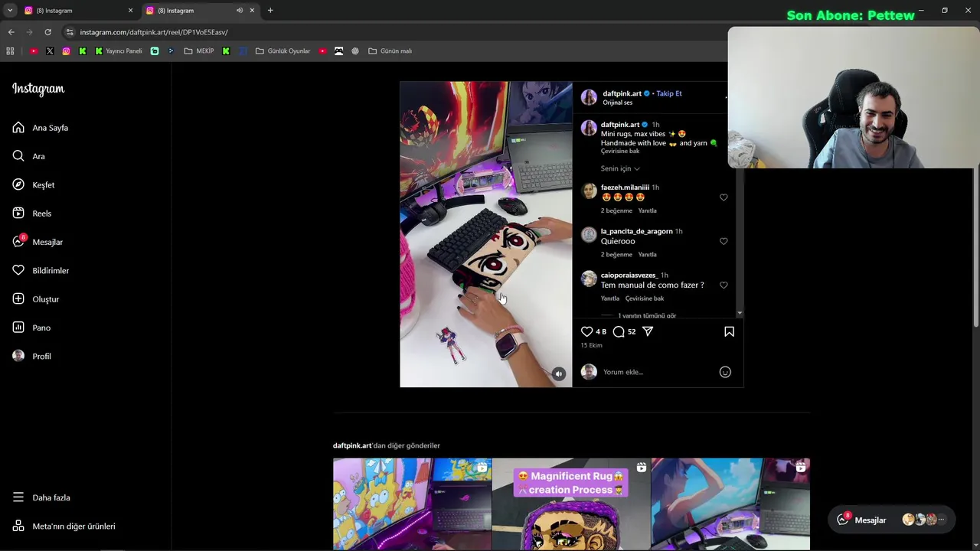Viewport: 980px width, 551px height.
Task: Like faezeh.milaniiii's comment
Action: [x=724, y=197]
